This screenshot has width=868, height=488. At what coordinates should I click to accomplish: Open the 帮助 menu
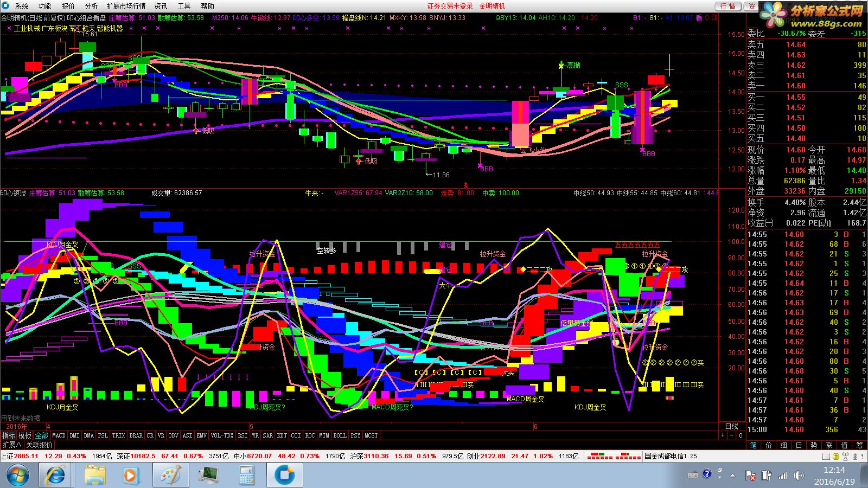(208, 6)
